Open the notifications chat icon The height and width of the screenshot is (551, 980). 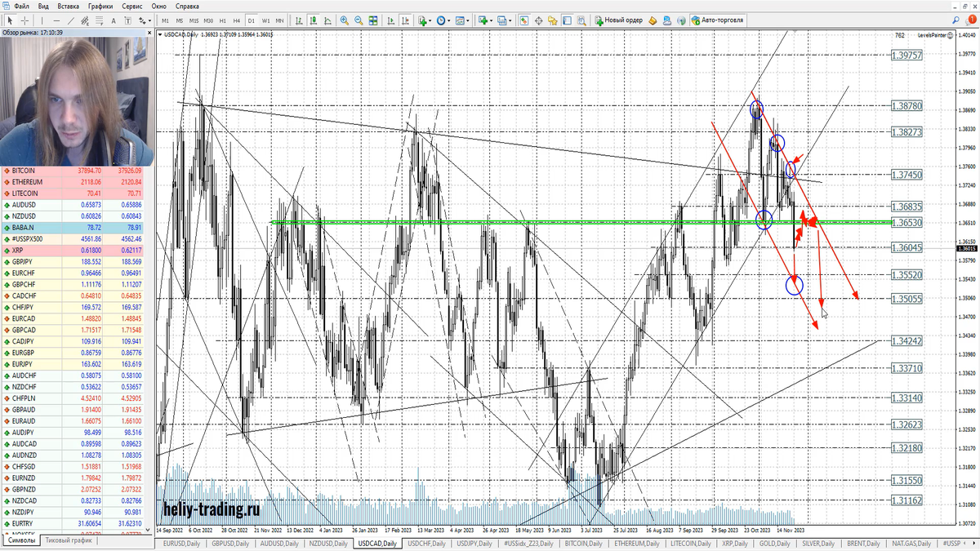click(969, 20)
